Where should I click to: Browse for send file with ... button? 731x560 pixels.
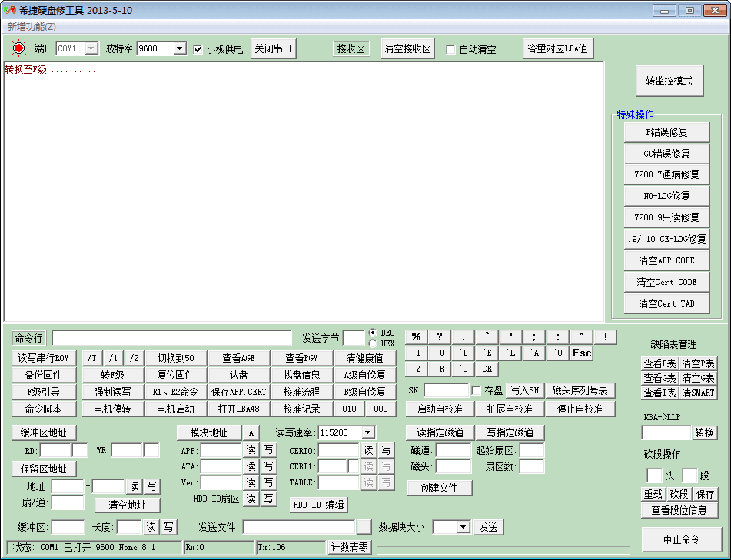click(x=364, y=527)
